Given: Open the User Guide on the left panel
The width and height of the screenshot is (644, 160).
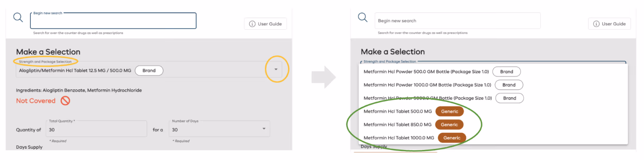Looking at the screenshot, I should (265, 24).
